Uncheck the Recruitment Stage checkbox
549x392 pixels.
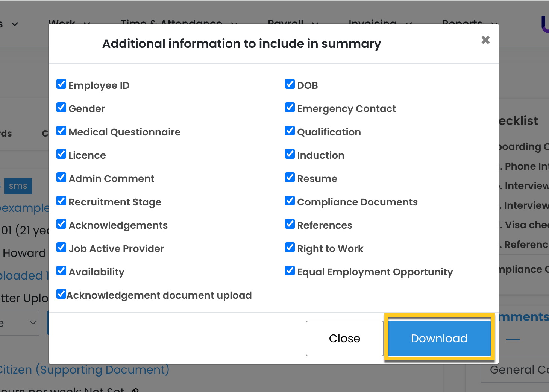(61, 201)
